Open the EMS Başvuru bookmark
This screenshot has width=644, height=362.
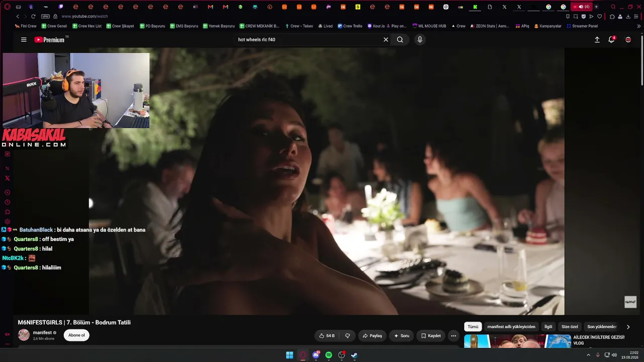point(184,26)
